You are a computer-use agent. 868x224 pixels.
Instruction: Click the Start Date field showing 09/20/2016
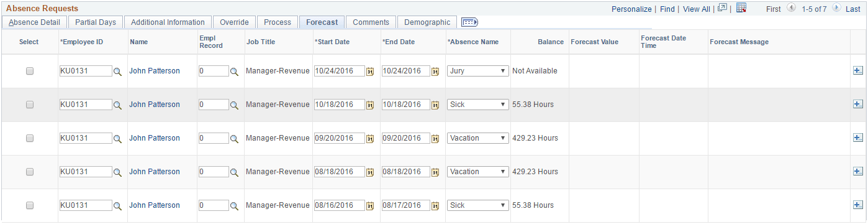tap(340, 138)
